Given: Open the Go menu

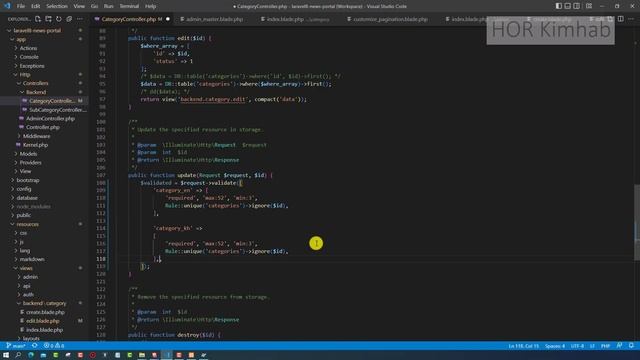Looking at the screenshot, I should coord(94,6).
